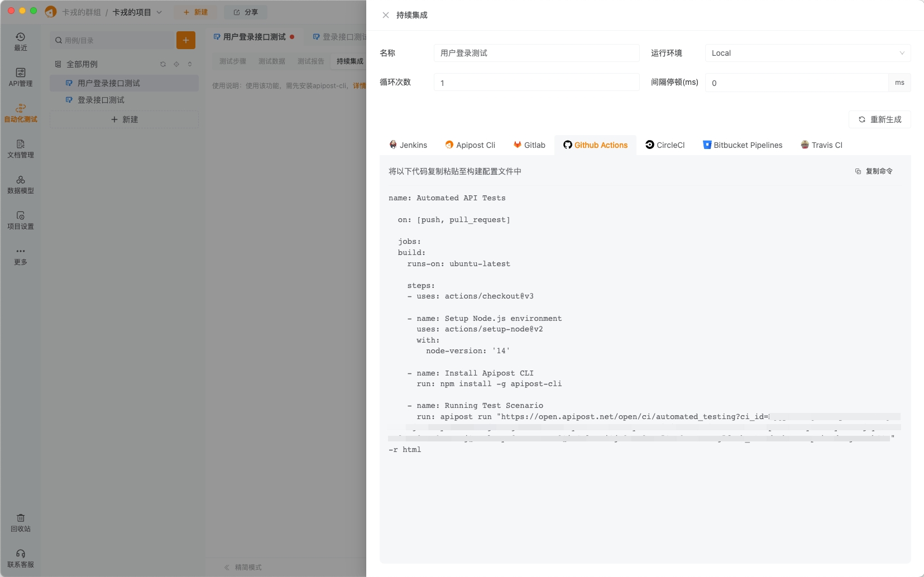The width and height of the screenshot is (924, 577).
Task: Click the 'runs-on: ubuntu-latest' code line
Action: 459,264
